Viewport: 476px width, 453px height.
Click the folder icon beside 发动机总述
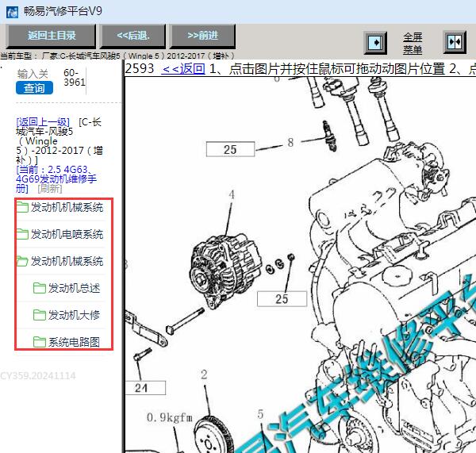coord(39,288)
